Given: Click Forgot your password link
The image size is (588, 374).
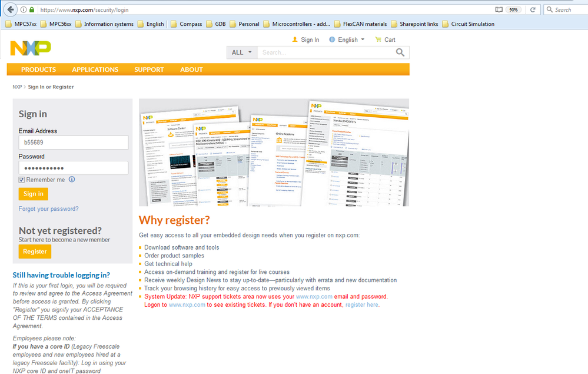Looking at the screenshot, I should pyautogui.click(x=48, y=209).
